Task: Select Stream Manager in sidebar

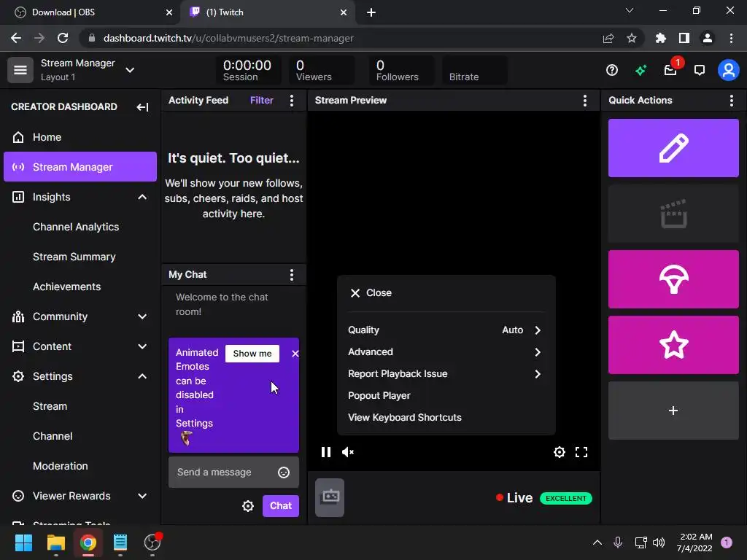Action: pyautogui.click(x=80, y=167)
